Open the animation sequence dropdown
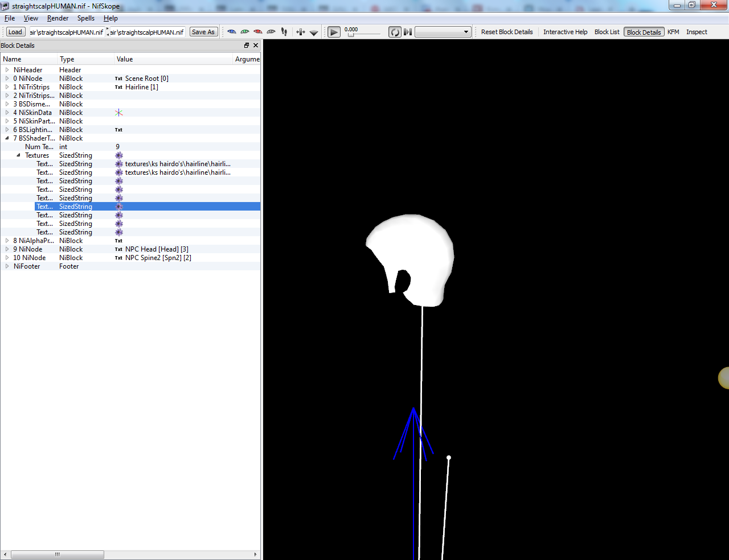The width and height of the screenshot is (729, 560). [x=443, y=32]
